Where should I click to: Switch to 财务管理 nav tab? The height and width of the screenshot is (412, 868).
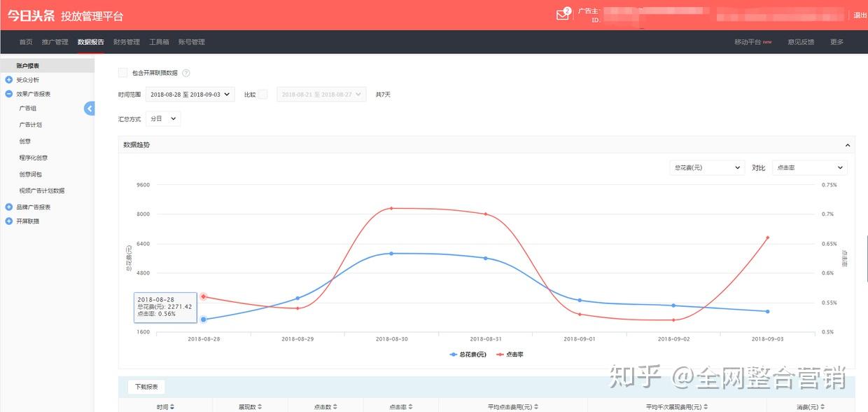(x=127, y=42)
